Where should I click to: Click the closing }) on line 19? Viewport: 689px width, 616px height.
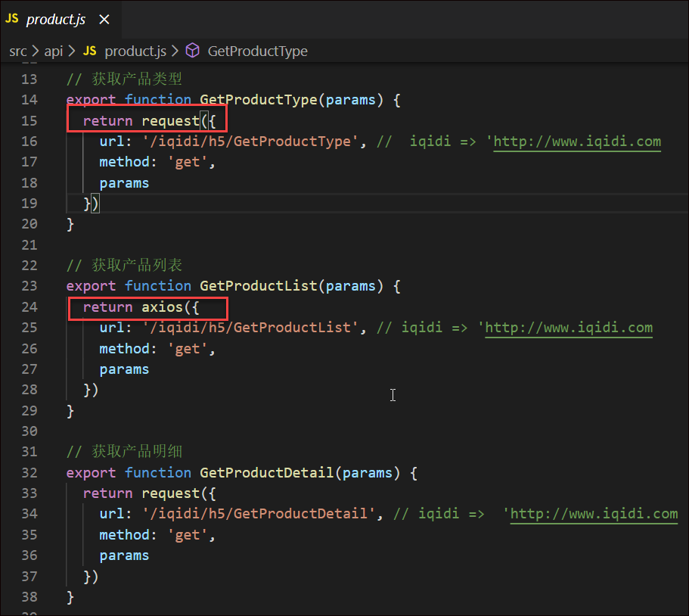pyautogui.click(x=92, y=204)
